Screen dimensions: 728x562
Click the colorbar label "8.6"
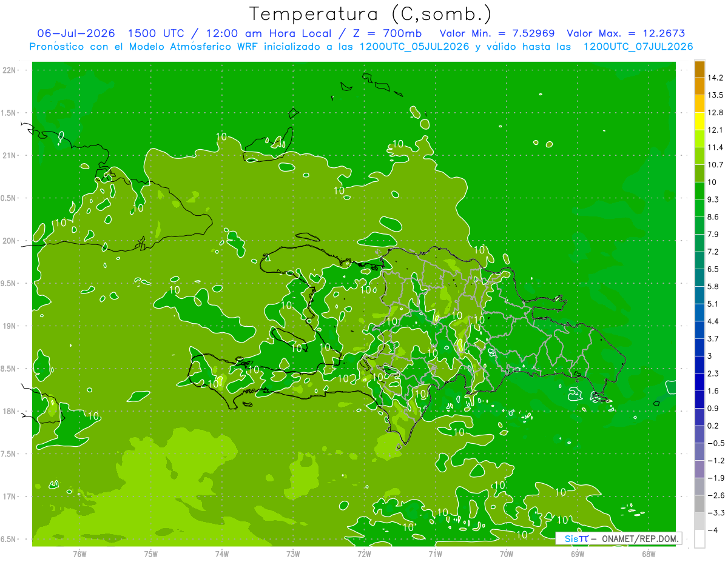coord(713,216)
